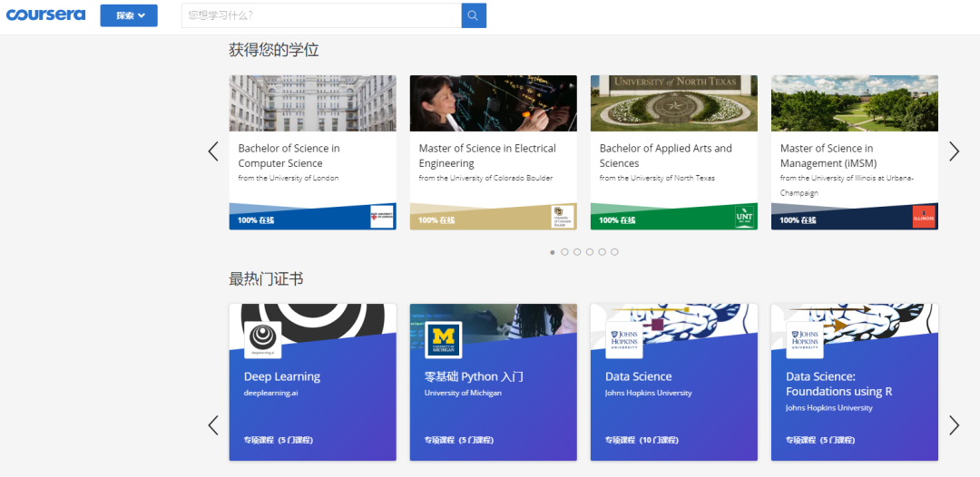980x477 pixels.
Task: Click 100% 在线 on Electrical Engineering card
Action: pyautogui.click(x=436, y=220)
